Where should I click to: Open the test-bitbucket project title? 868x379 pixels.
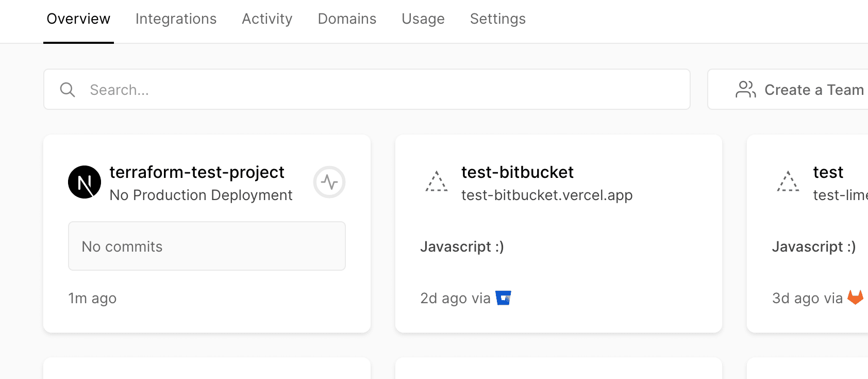[x=517, y=172]
